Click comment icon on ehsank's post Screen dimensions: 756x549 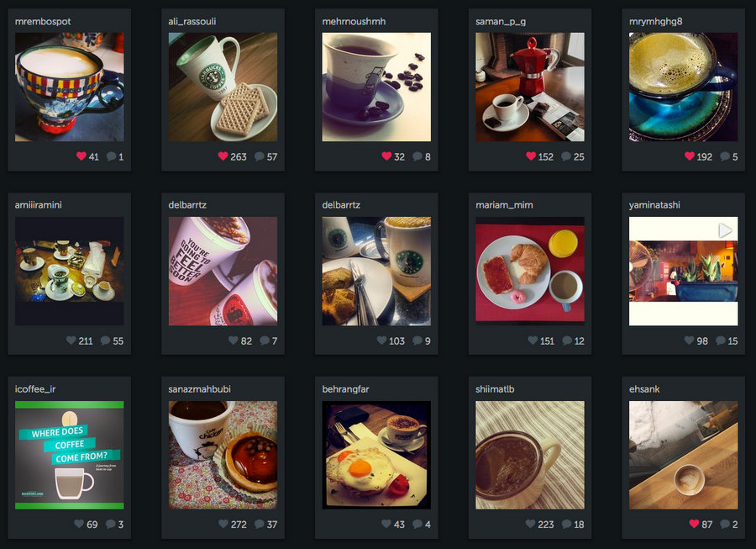point(725,524)
